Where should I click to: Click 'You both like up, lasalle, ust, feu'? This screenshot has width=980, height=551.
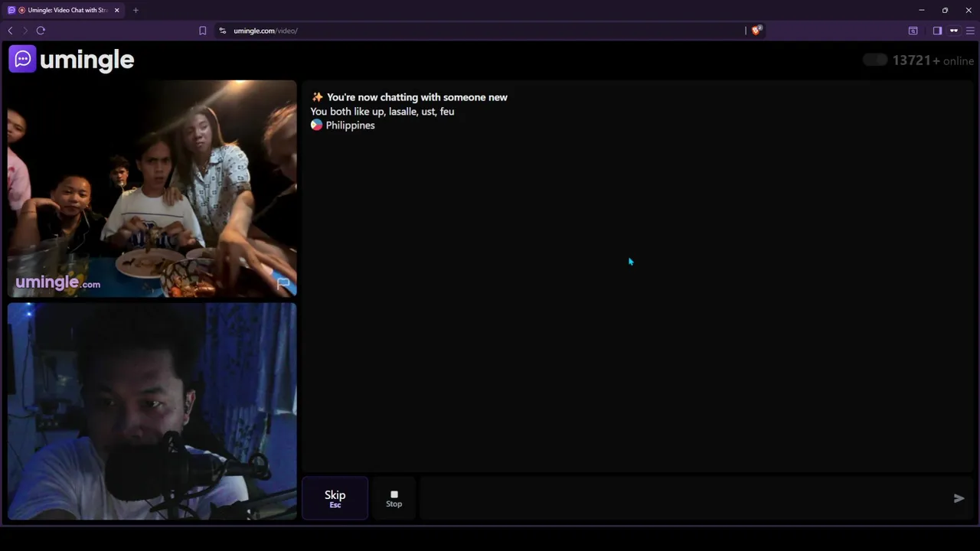[382, 112]
